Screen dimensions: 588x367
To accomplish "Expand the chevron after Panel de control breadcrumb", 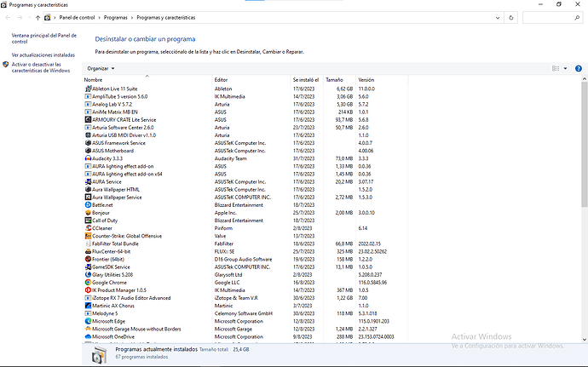I will [100, 18].
